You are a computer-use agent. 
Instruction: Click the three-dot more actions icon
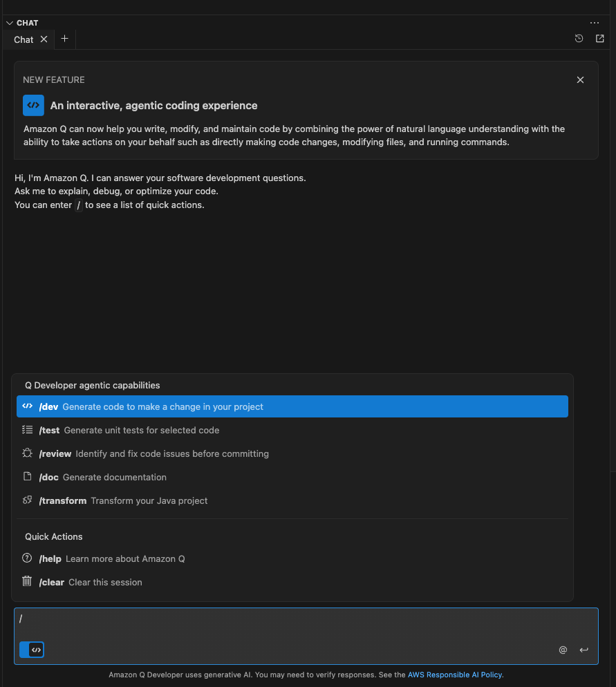click(595, 23)
